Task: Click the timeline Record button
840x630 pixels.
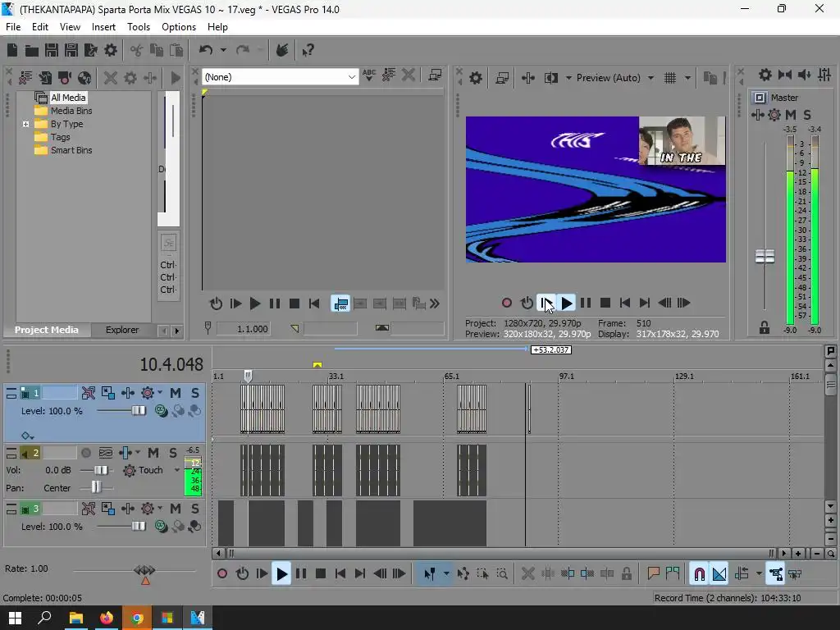Action: pos(222,574)
